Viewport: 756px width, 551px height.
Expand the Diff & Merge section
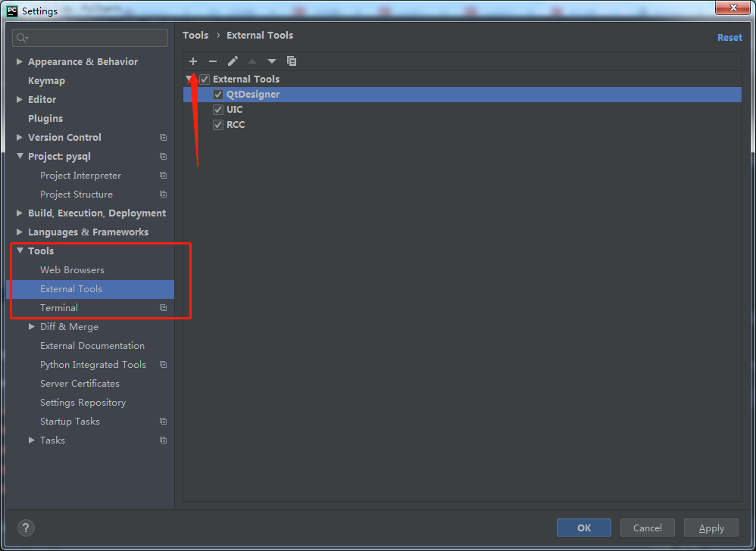(x=31, y=326)
